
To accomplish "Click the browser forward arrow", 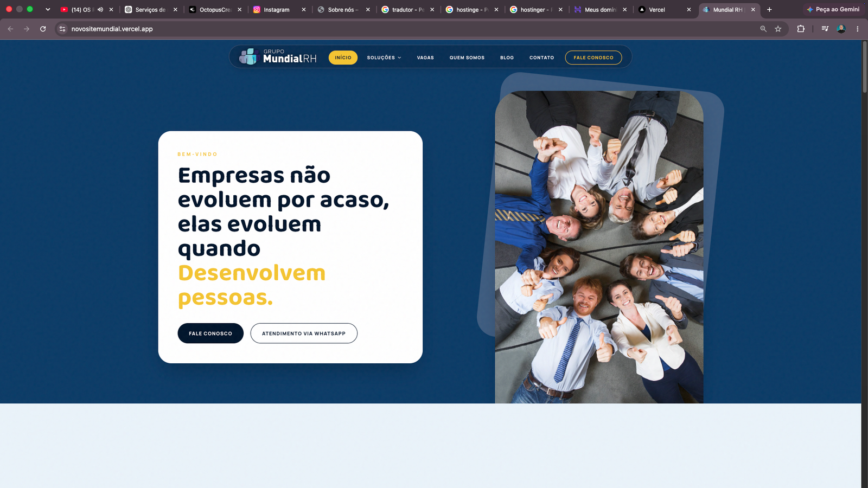I will [x=27, y=29].
